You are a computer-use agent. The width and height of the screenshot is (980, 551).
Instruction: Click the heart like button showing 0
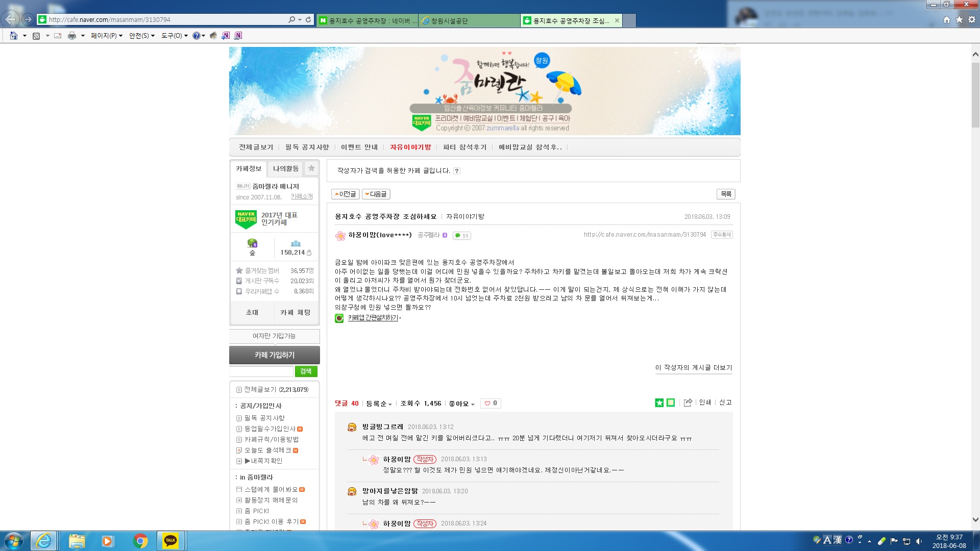point(491,403)
